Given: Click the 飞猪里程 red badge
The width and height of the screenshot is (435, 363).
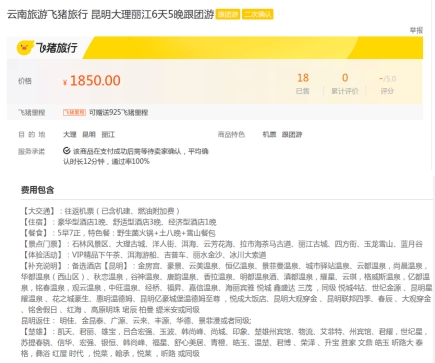Looking at the screenshot, I should (x=74, y=112).
